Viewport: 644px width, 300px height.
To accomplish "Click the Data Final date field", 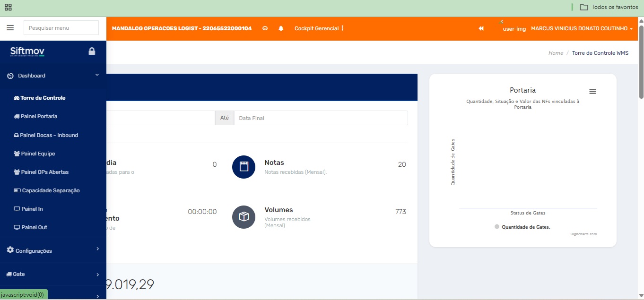I will [x=321, y=118].
